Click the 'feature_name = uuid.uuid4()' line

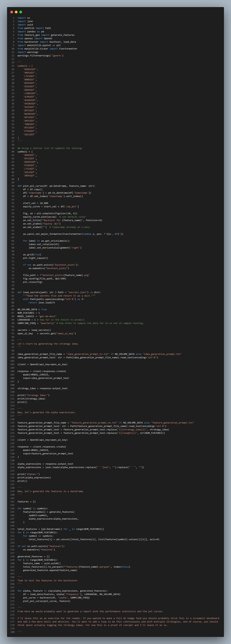(x=42, y=563)
